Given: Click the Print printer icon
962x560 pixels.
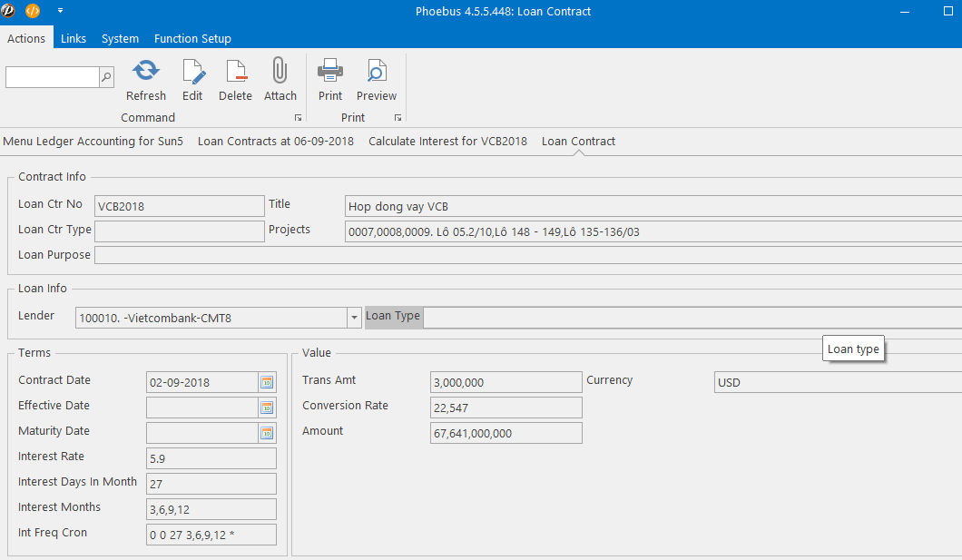Looking at the screenshot, I should [x=330, y=72].
